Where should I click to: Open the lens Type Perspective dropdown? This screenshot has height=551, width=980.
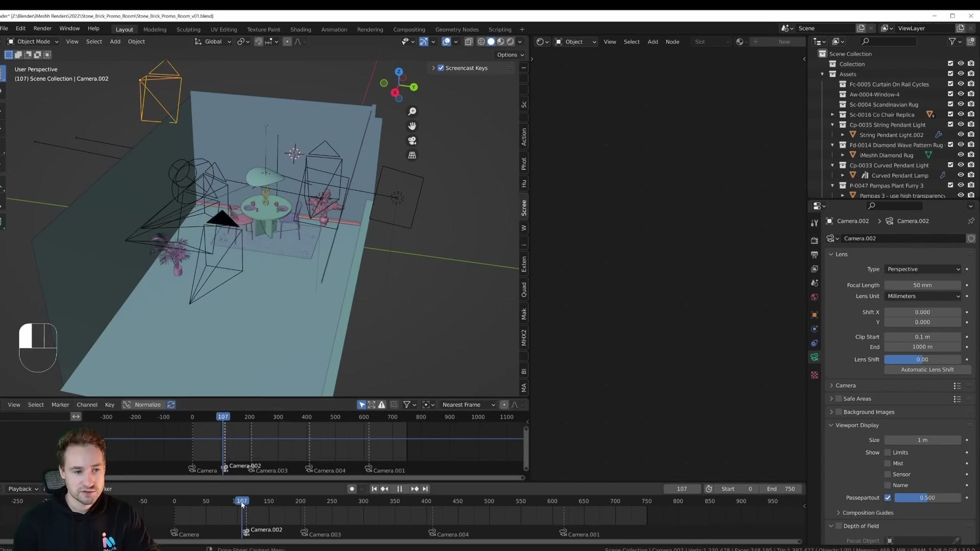tap(923, 269)
